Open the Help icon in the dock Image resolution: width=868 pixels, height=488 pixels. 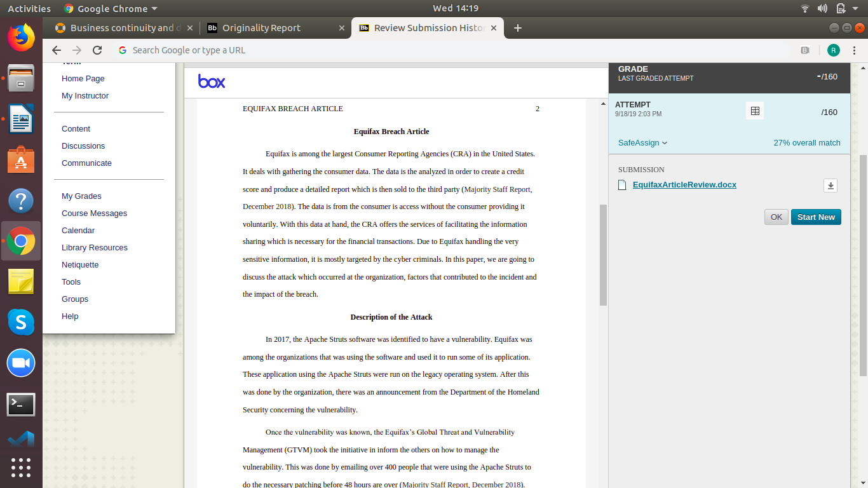point(21,201)
